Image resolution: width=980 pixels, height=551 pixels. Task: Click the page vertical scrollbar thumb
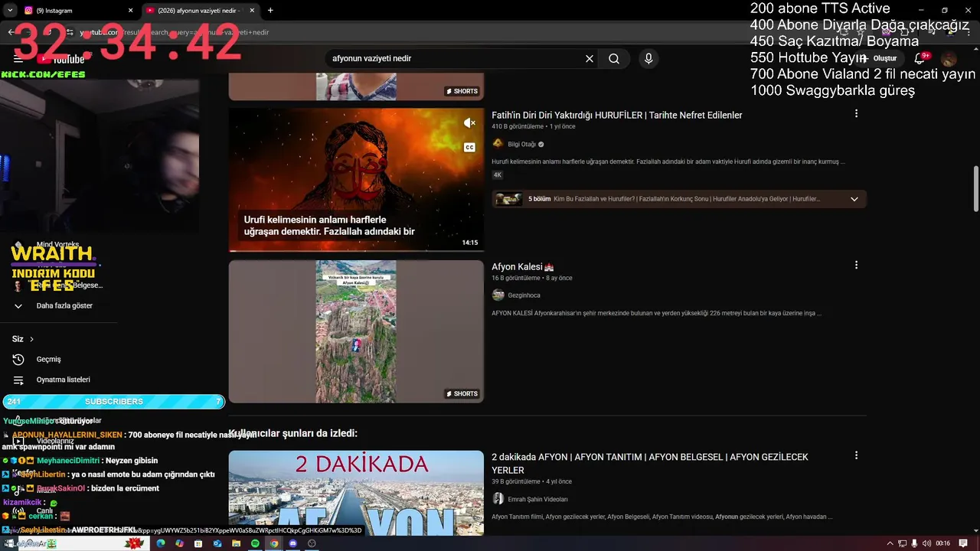(x=975, y=187)
